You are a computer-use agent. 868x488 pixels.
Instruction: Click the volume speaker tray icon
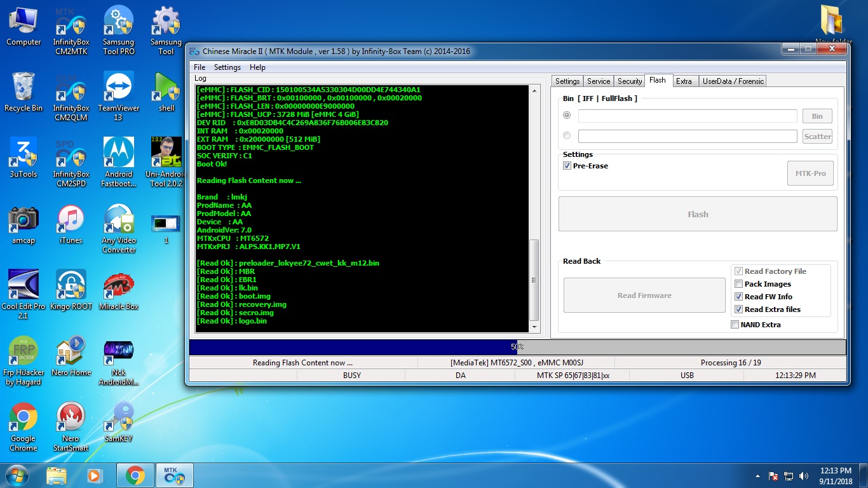(804, 475)
